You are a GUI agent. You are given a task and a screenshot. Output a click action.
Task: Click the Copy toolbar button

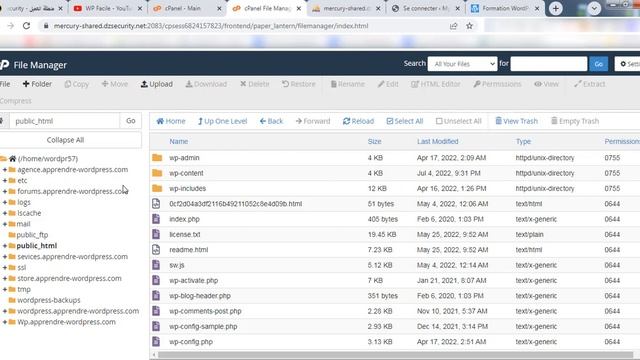(76, 84)
